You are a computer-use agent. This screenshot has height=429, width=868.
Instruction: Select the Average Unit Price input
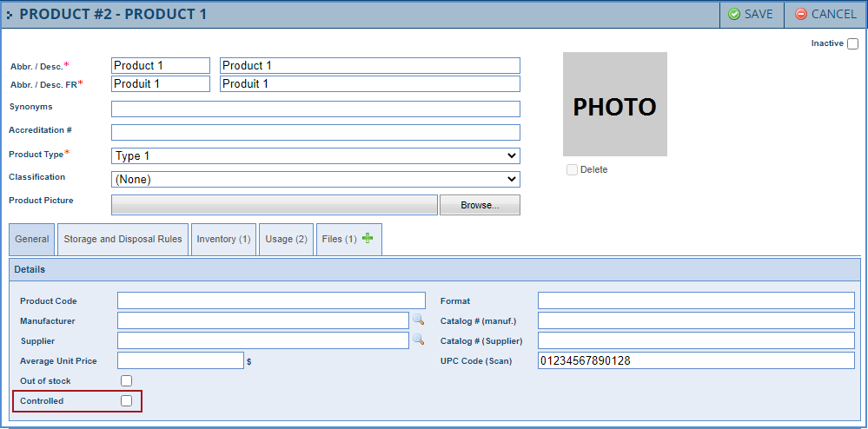pos(180,360)
